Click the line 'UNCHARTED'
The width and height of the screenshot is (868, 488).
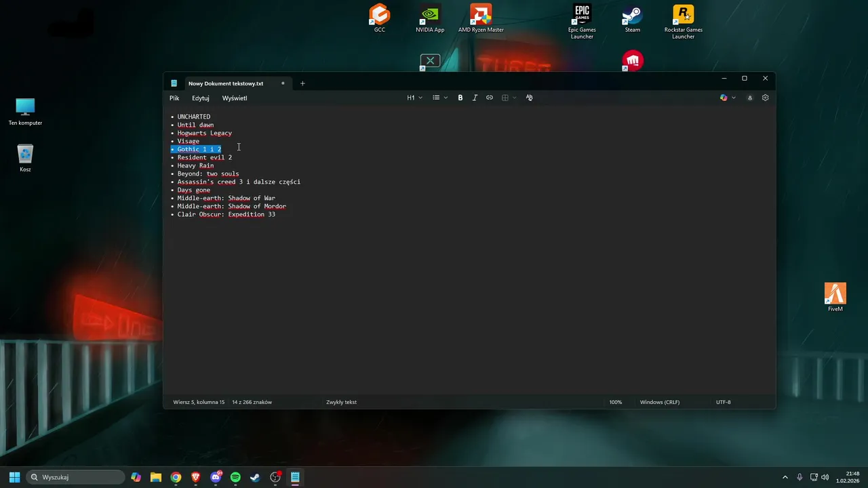[194, 117]
